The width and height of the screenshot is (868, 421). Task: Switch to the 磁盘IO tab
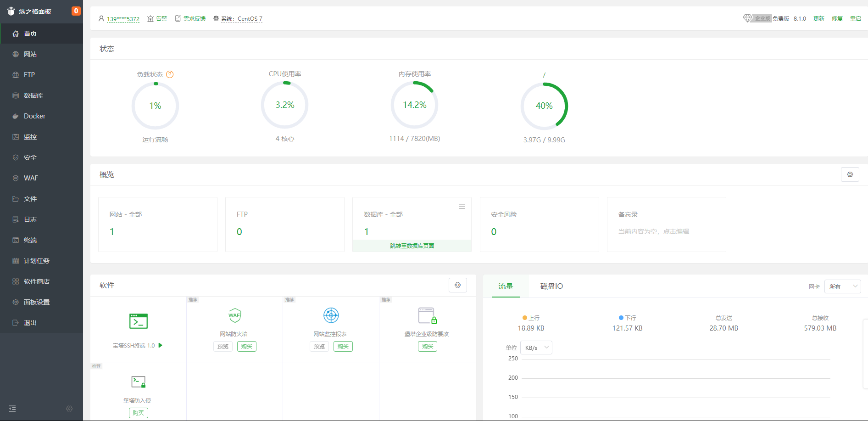point(551,286)
